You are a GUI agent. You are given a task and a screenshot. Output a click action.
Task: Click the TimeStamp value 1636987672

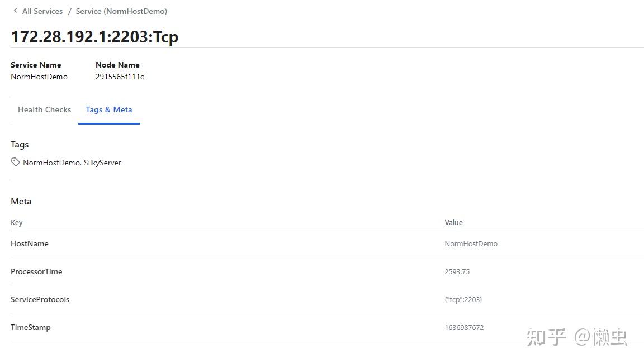pyautogui.click(x=464, y=327)
